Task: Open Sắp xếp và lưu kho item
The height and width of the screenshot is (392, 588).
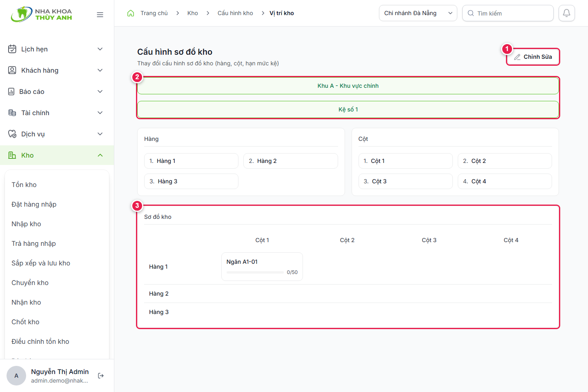Action: [41, 263]
